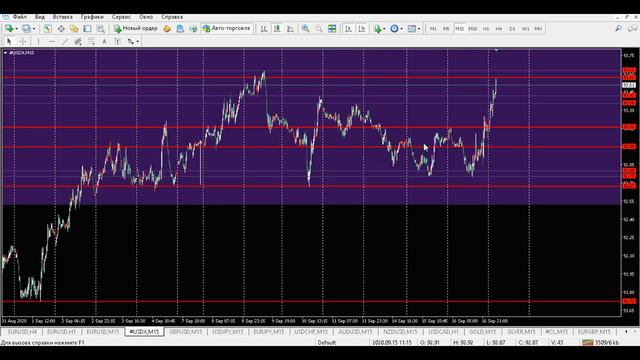Viewport: 640px width, 360px height.
Task: Open the Файл menu
Action: coord(20,17)
